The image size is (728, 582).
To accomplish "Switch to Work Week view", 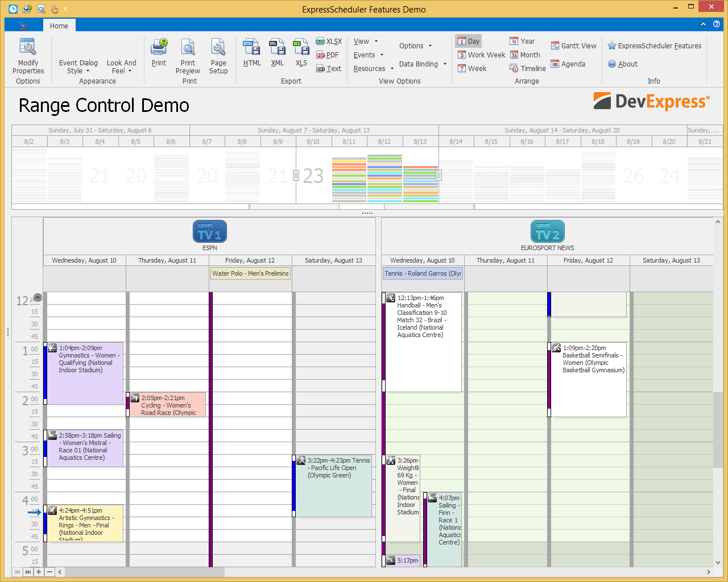I will (x=481, y=55).
